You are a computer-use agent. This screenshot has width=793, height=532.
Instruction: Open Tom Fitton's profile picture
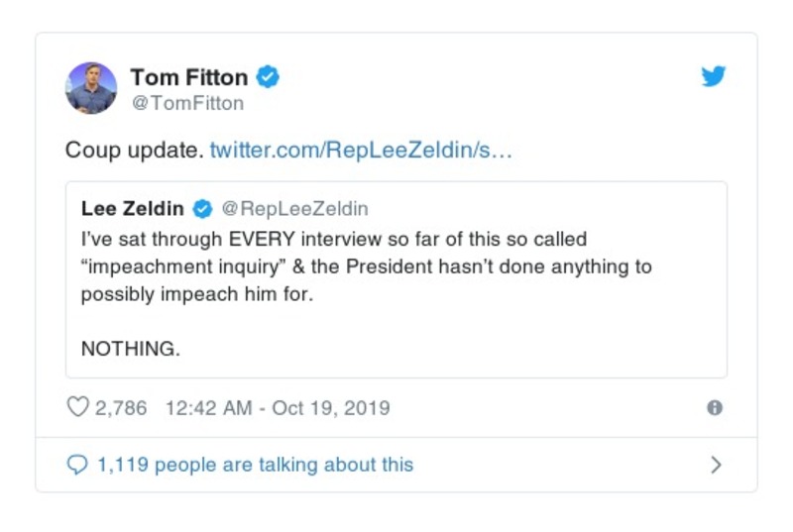pyautogui.click(x=91, y=87)
